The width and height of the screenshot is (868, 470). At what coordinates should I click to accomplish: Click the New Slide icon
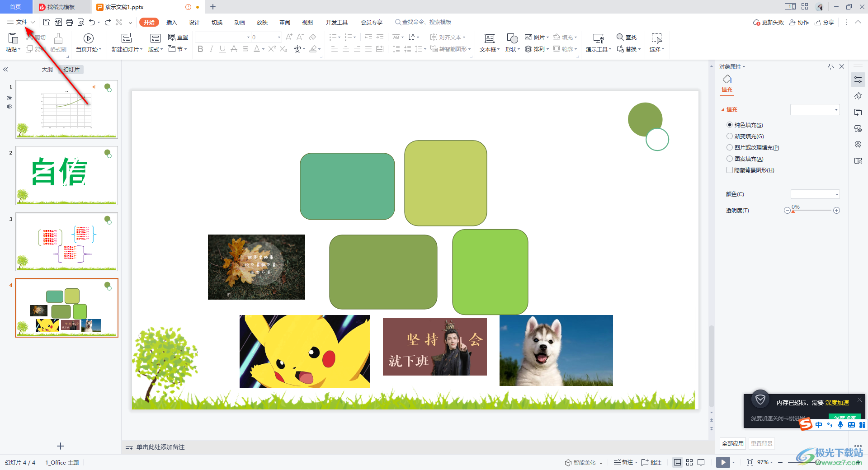click(x=127, y=38)
